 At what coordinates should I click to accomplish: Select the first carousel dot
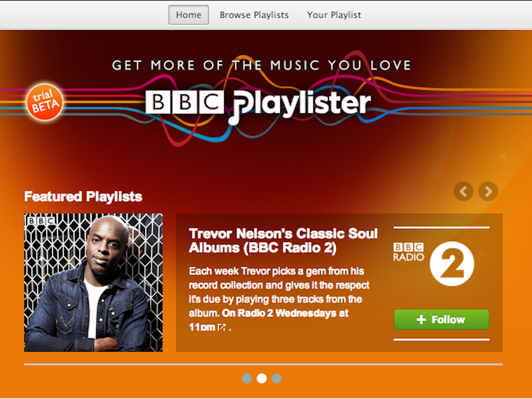247,378
